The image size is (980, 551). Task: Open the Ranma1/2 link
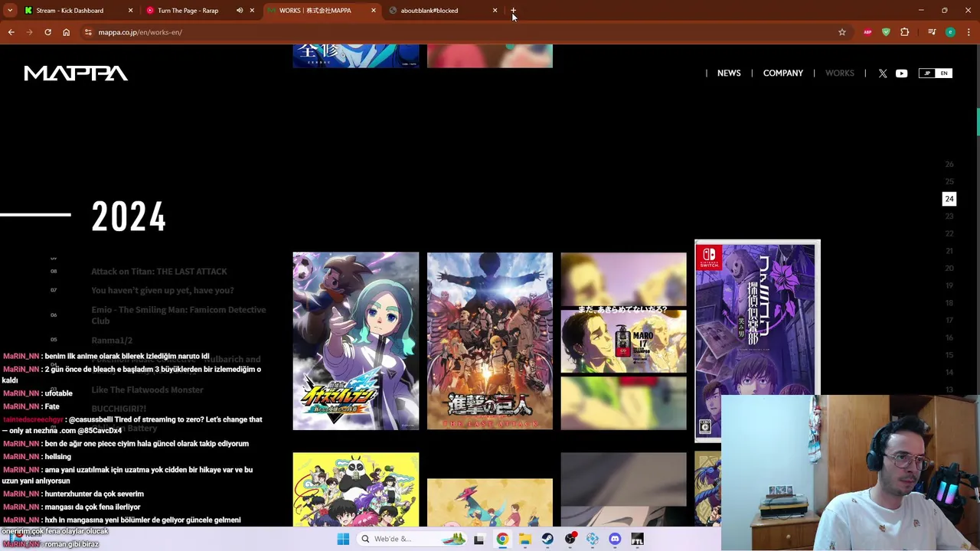(x=112, y=341)
